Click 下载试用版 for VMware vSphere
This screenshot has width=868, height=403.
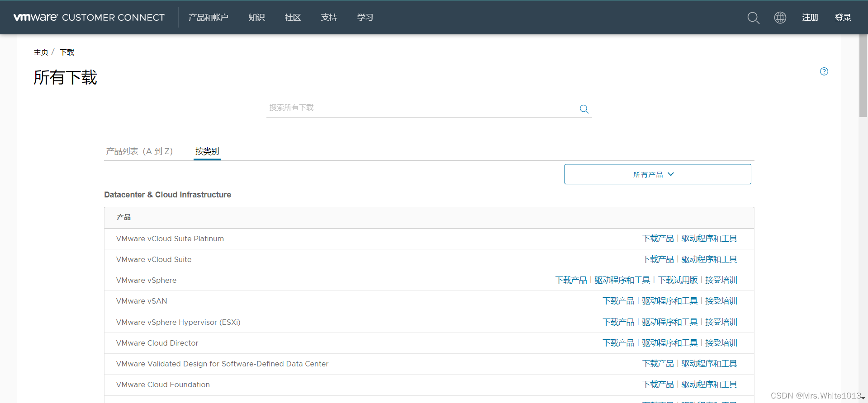[x=678, y=280]
